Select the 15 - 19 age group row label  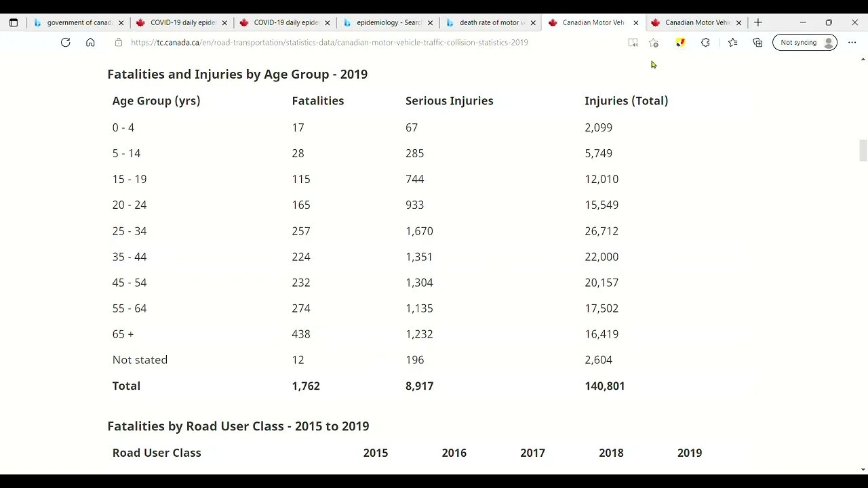130,179
